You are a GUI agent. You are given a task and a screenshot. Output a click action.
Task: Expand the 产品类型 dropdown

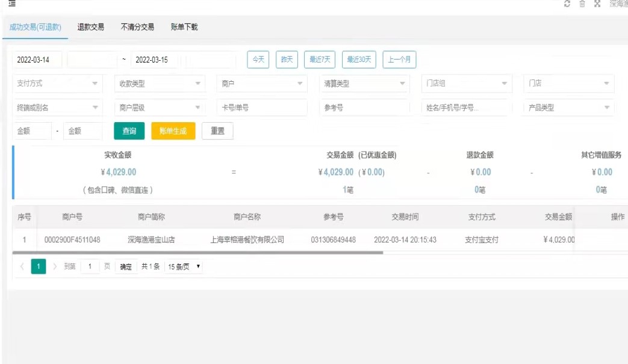tap(569, 108)
